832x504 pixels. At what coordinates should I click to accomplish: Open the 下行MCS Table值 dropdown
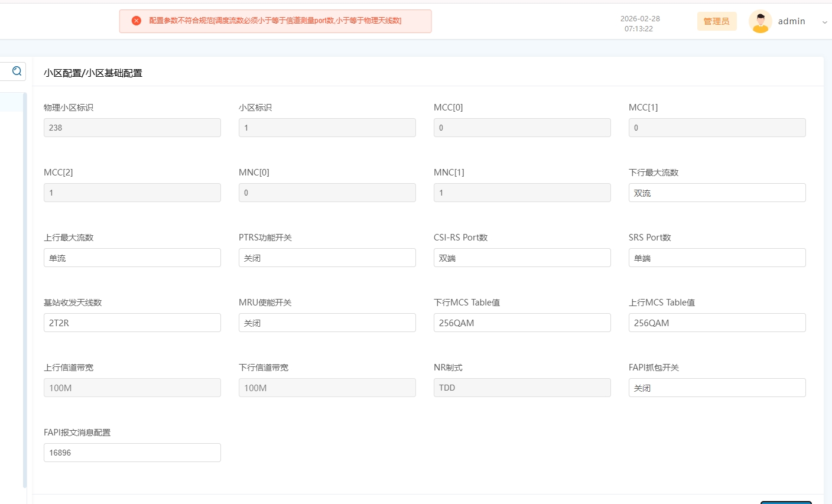pos(522,323)
